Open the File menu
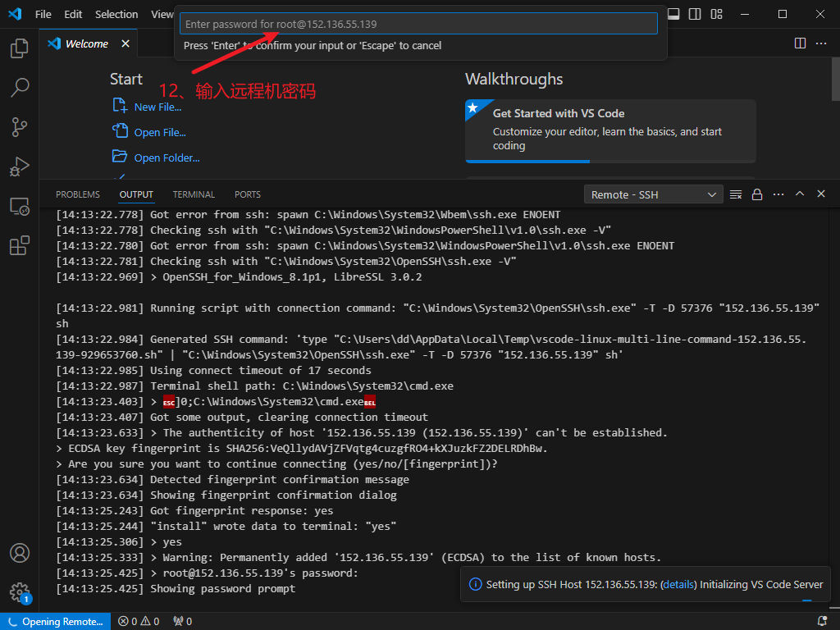The height and width of the screenshot is (630, 840). click(43, 15)
